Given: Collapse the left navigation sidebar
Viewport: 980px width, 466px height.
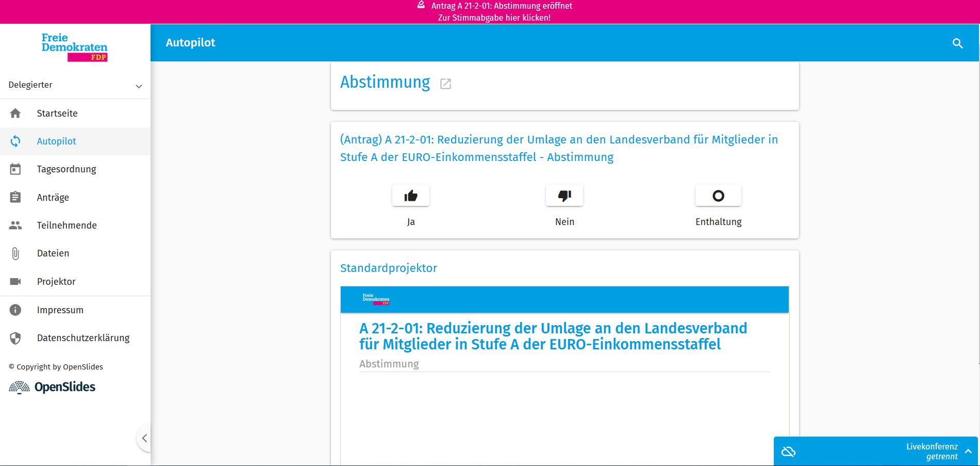Looking at the screenshot, I should pyautogui.click(x=145, y=438).
